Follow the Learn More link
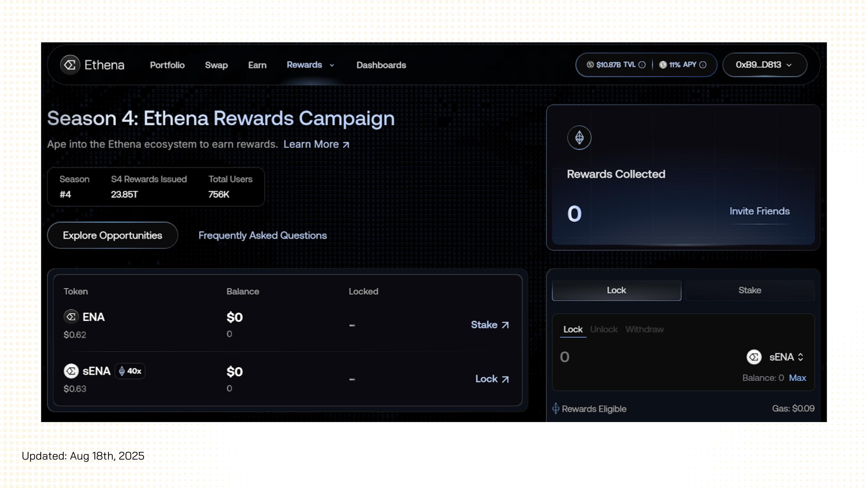868x488 pixels. pos(311,144)
